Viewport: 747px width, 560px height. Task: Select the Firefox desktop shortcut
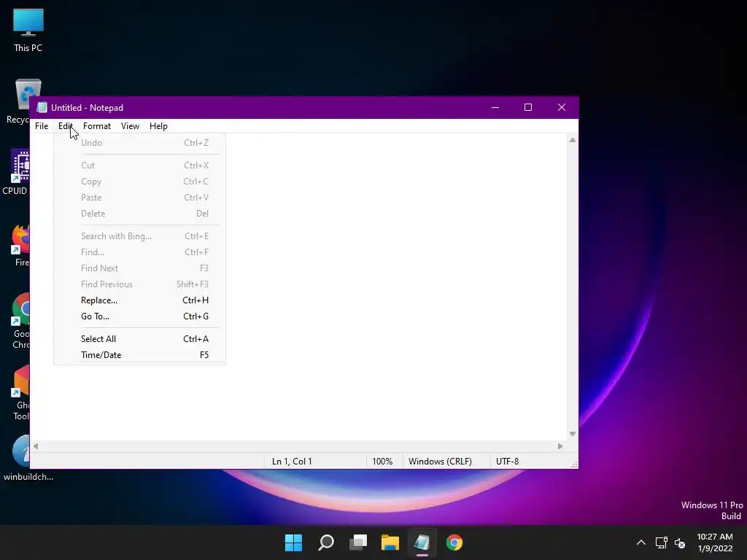[21, 245]
